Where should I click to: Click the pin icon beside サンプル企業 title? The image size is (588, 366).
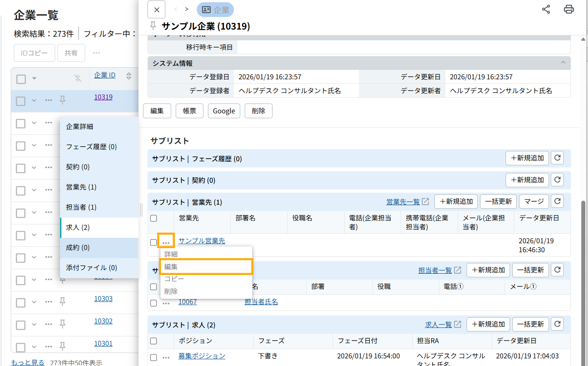[x=153, y=26]
